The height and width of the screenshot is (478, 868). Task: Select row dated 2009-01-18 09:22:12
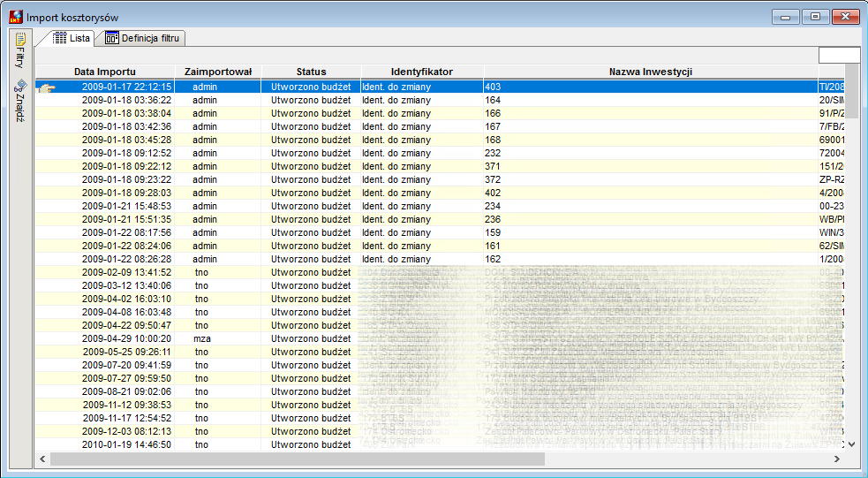click(x=440, y=167)
